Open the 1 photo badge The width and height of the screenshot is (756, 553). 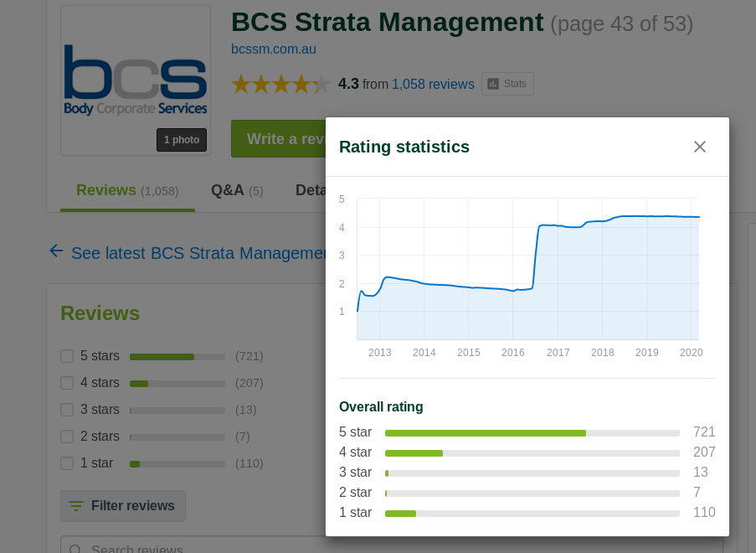[x=182, y=140]
